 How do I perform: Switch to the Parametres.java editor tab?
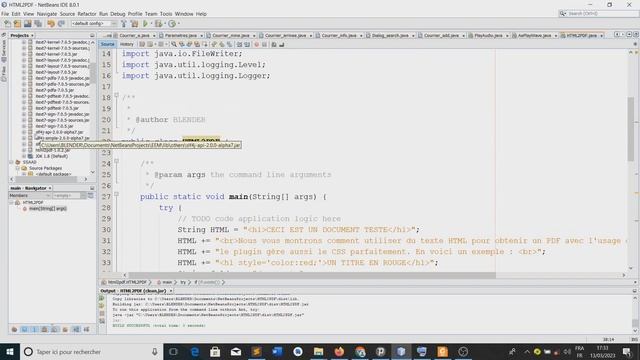tap(181, 36)
